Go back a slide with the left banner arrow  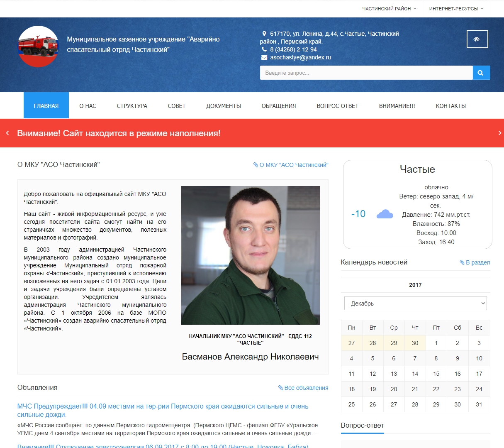(x=7, y=133)
